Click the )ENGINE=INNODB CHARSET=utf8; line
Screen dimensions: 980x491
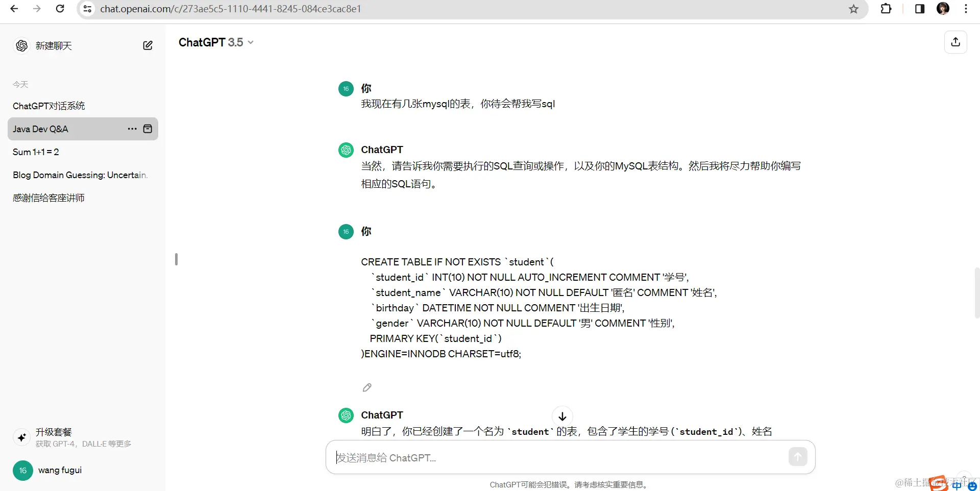coord(441,354)
